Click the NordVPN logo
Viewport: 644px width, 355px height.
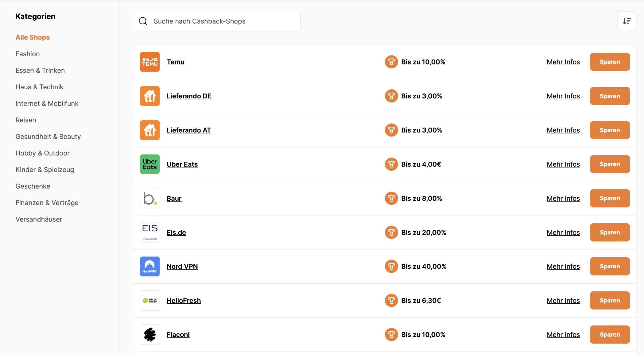(150, 266)
